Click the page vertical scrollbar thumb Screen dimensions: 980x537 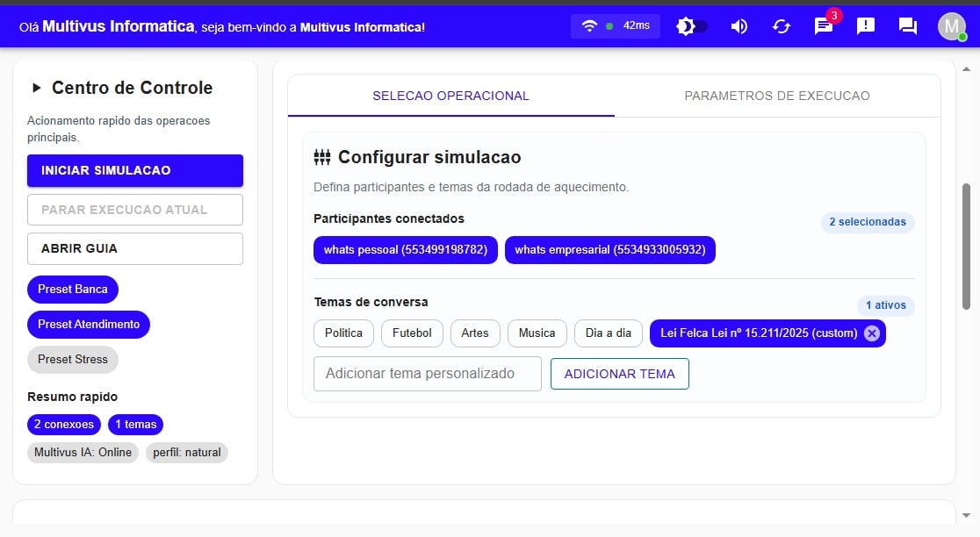[966, 246]
